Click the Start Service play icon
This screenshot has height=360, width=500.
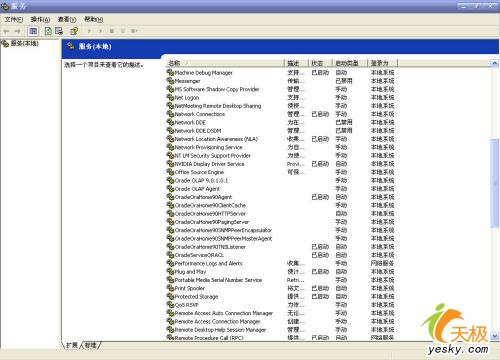pyautogui.click(x=89, y=31)
